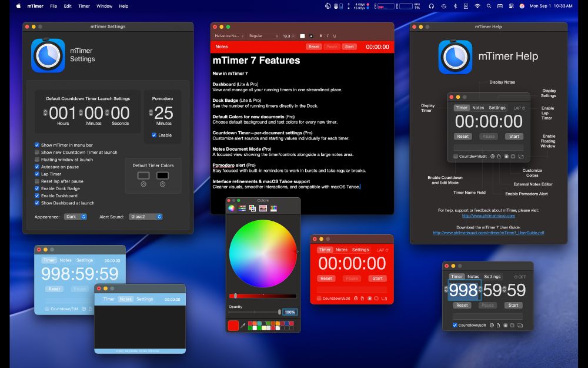Image resolution: width=588 pixels, height=368 pixels.
Task: Click color picker icon under black default swatch
Action: click(162, 184)
